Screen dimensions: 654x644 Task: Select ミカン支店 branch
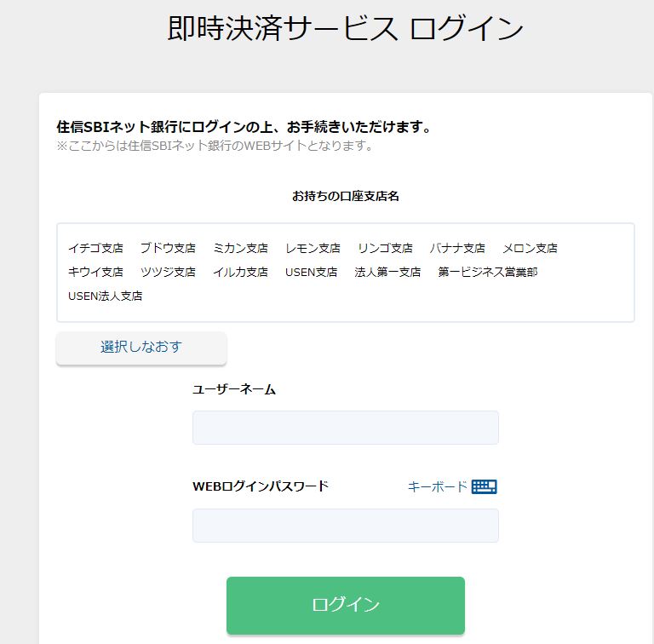[240, 248]
